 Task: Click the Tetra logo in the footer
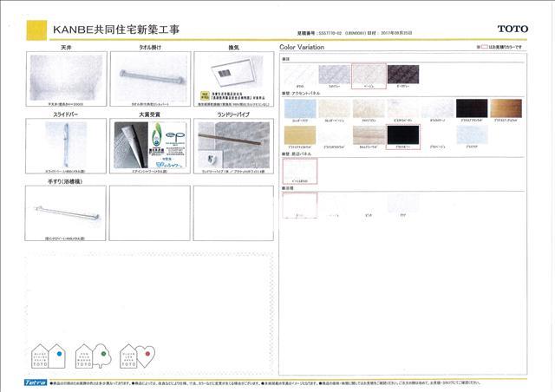pyautogui.click(x=36, y=382)
